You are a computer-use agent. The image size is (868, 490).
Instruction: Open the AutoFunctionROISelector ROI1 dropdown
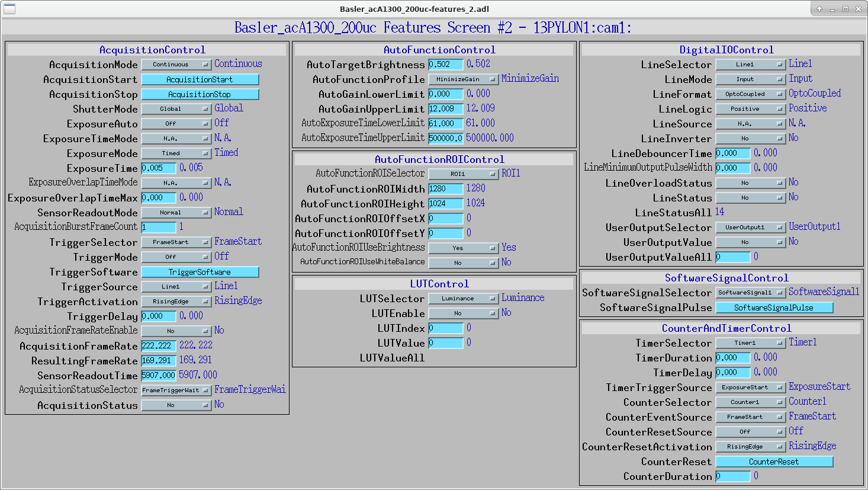464,174
